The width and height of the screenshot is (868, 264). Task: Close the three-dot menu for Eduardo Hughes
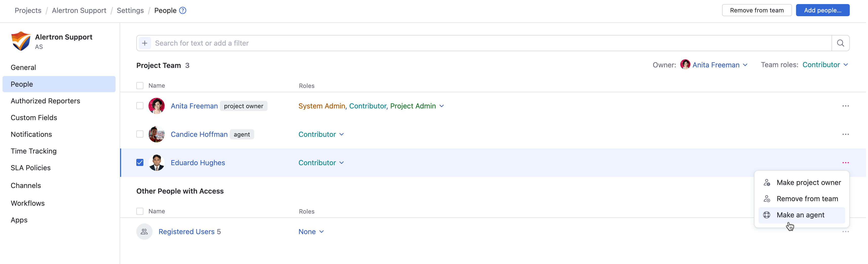[845, 162]
